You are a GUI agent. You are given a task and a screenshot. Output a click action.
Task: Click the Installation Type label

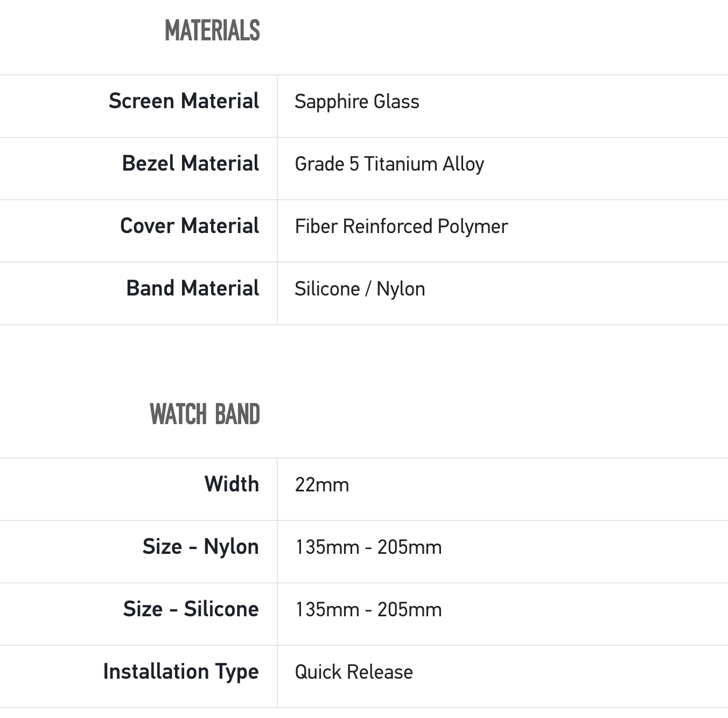point(180,672)
